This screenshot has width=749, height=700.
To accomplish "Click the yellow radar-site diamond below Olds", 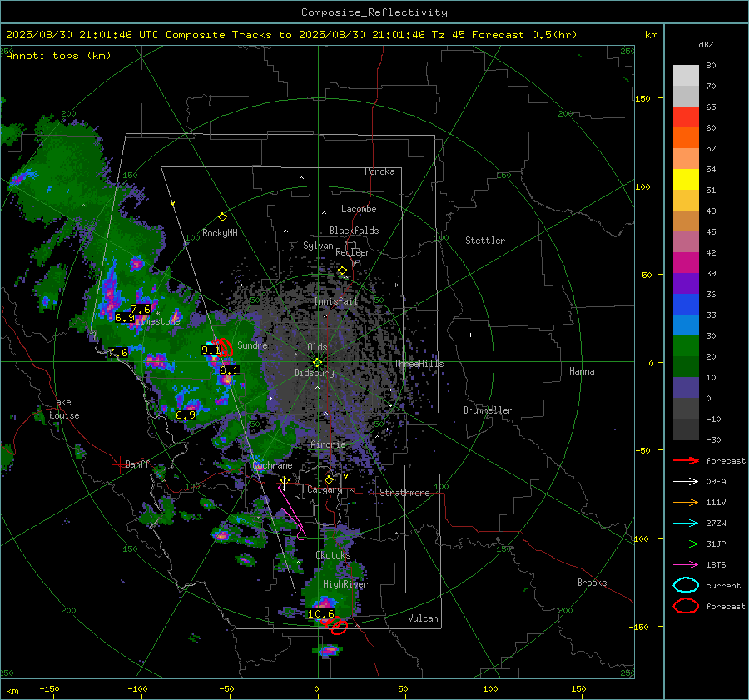I will (317, 363).
